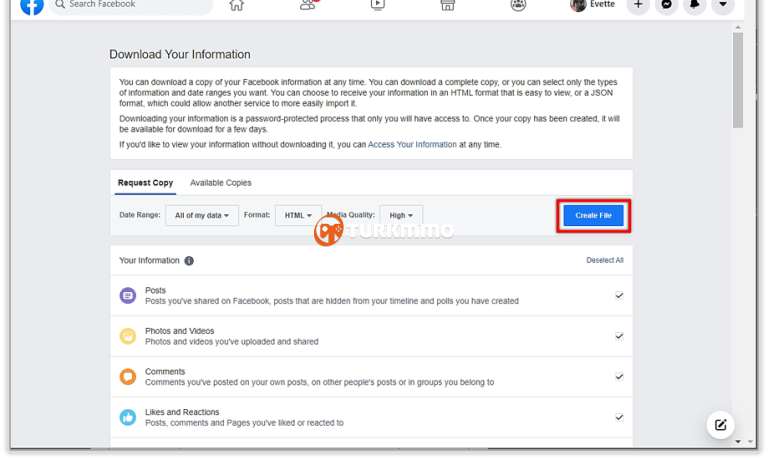
Task: Open the Format HTML dropdown
Action: click(x=298, y=216)
